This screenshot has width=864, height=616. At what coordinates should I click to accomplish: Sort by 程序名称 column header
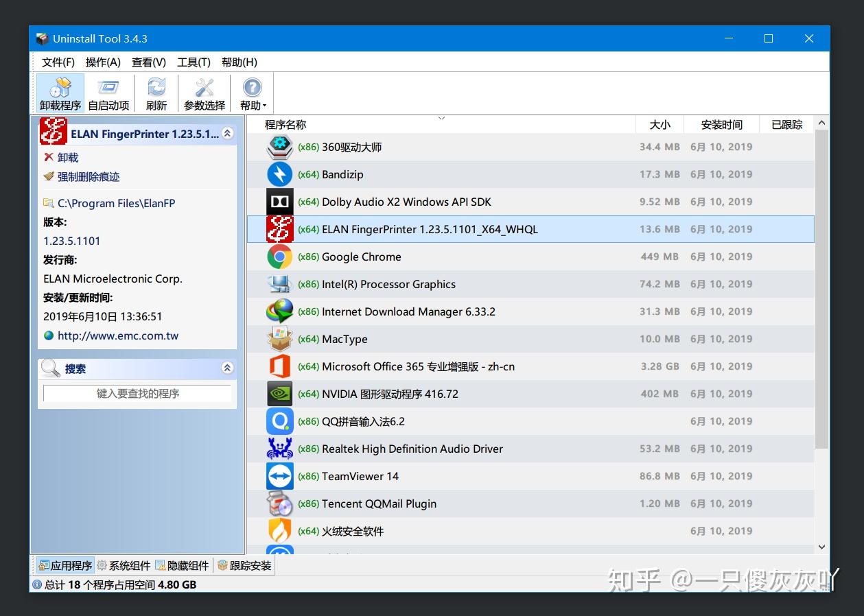441,124
